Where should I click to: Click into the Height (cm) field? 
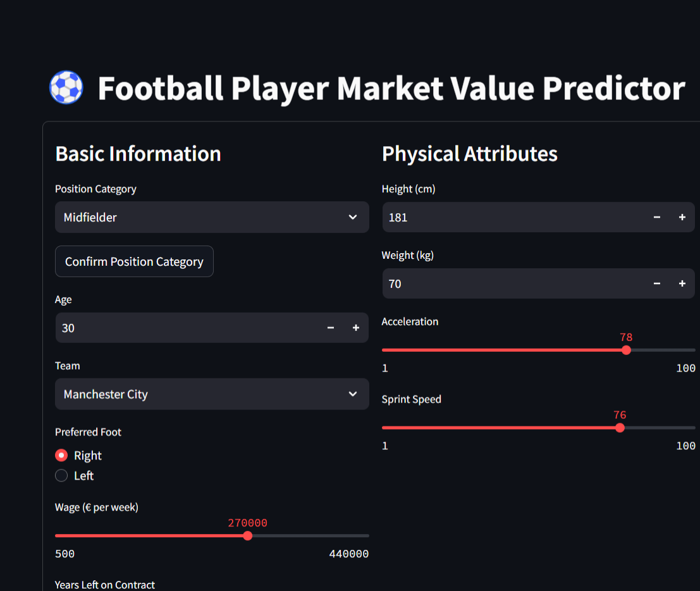point(512,217)
